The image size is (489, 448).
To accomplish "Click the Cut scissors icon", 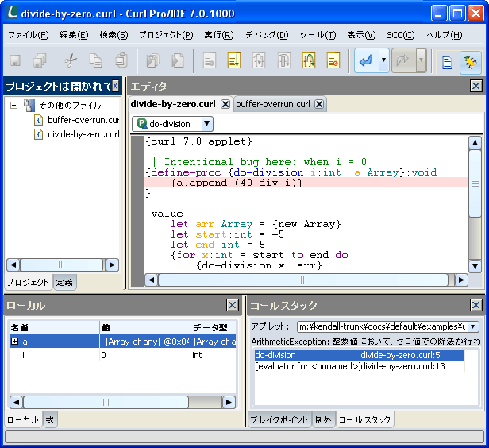I will click(x=71, y=60).
